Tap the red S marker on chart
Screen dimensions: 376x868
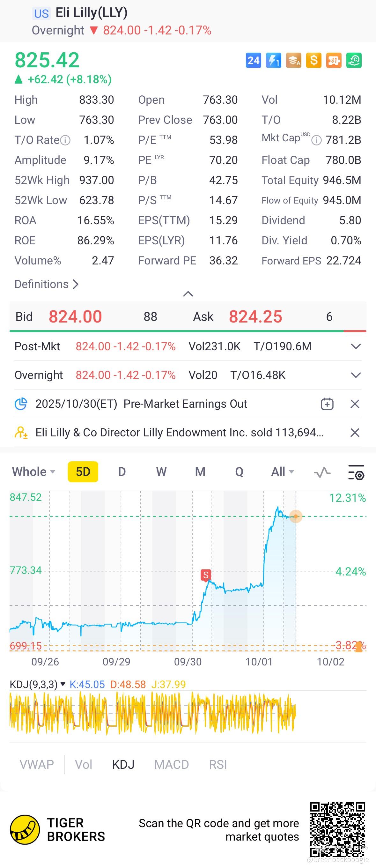205,575
